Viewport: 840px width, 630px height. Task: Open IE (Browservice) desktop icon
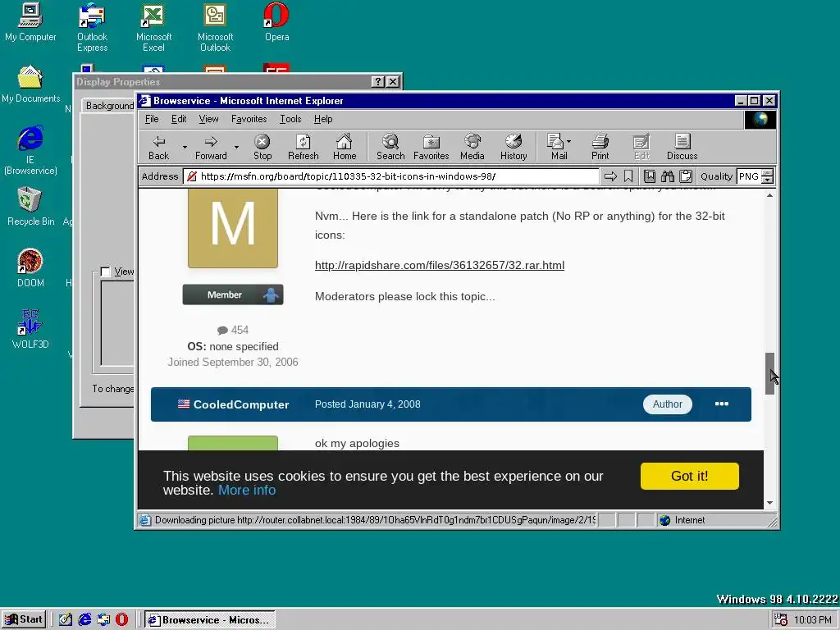click(30, 151)
